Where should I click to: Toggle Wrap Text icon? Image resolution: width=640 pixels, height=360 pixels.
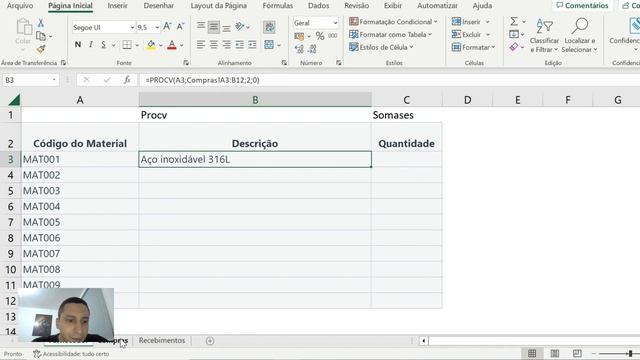[x=269, y=27]
